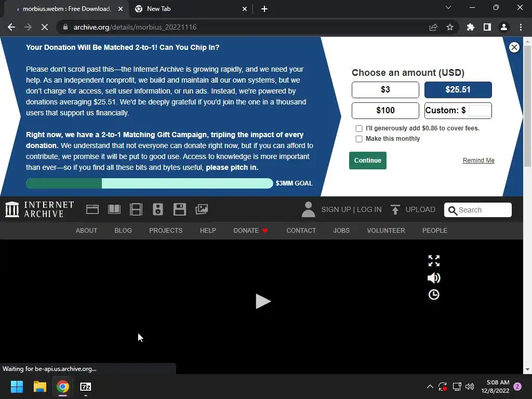Click the Archive Search box
Screen dimensions: 532x399
[478, 210]
